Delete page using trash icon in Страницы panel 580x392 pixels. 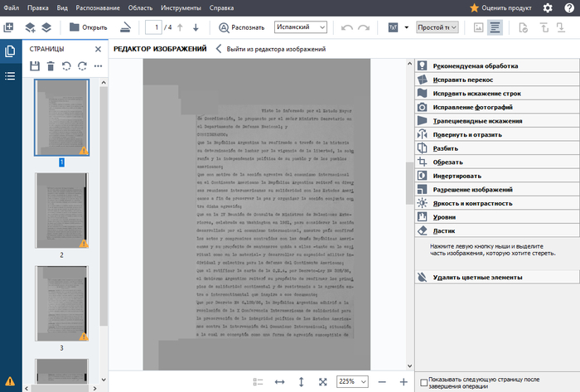[x=51, y=65]
